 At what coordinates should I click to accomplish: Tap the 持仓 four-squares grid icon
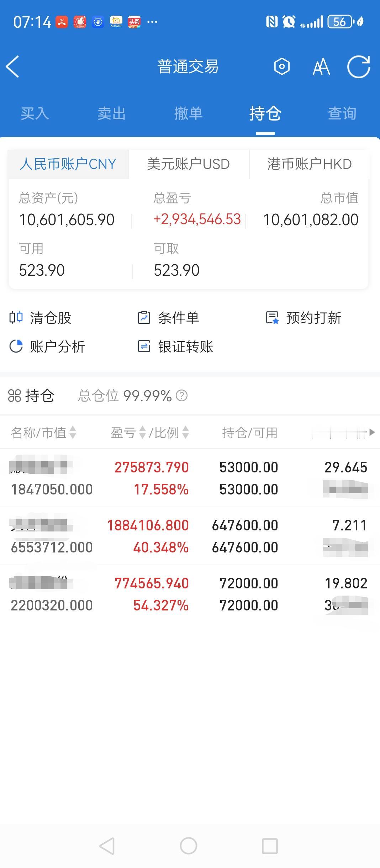click(15, 396)
